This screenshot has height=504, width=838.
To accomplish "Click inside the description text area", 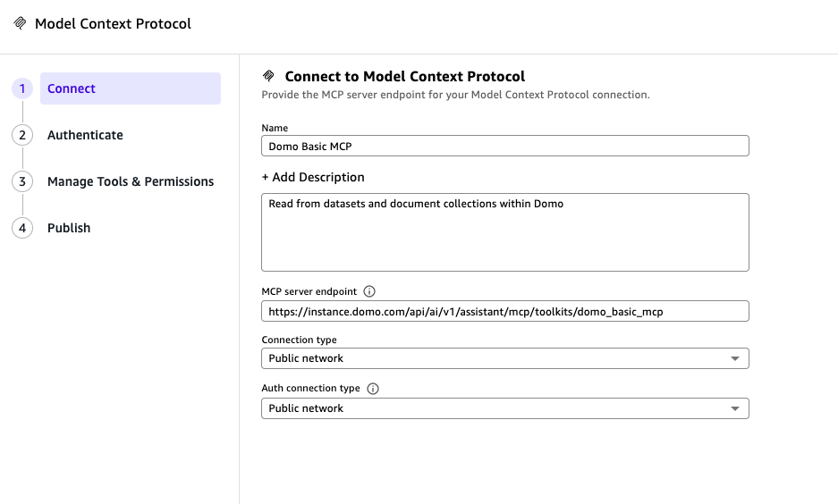I will [505, 232].
